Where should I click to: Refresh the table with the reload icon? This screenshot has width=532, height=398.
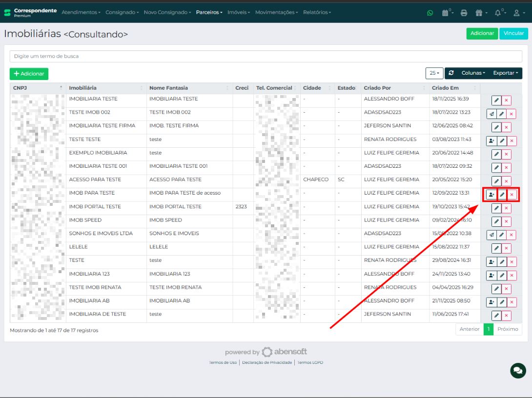click(x=451, y=73)
